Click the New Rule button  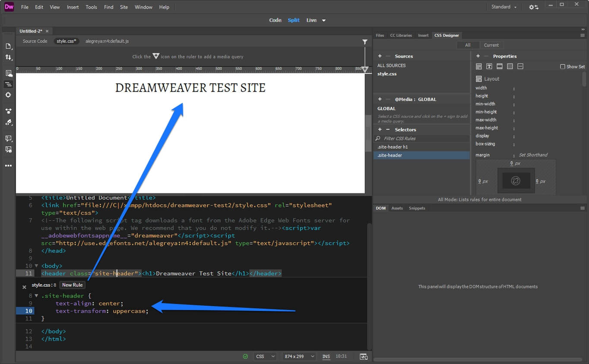click(x=72, y=285)
